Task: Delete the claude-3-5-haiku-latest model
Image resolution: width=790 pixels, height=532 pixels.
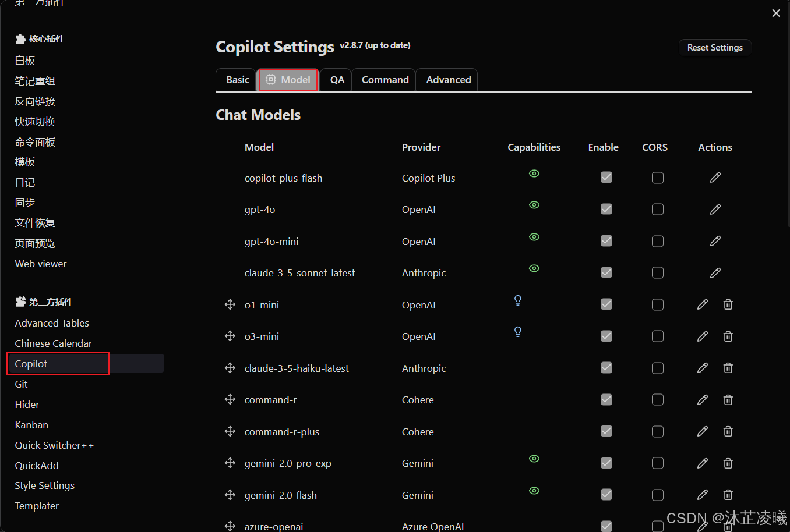Action: point(728,368)
